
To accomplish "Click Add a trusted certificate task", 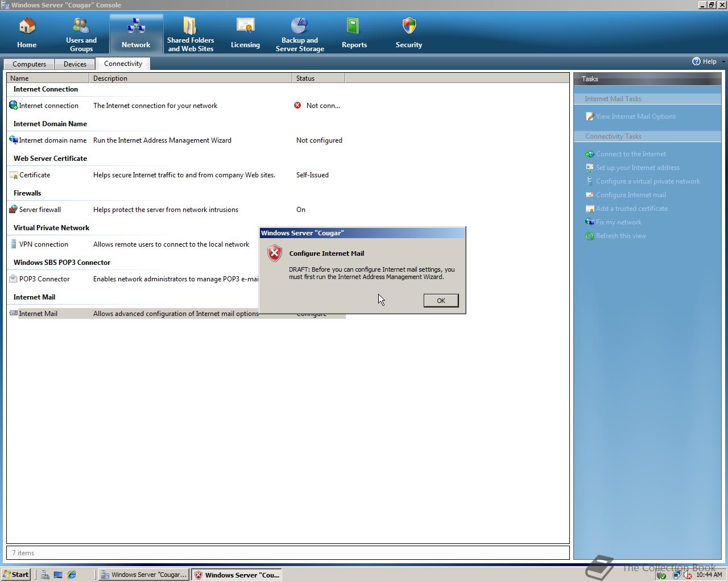I will [632, 209].
